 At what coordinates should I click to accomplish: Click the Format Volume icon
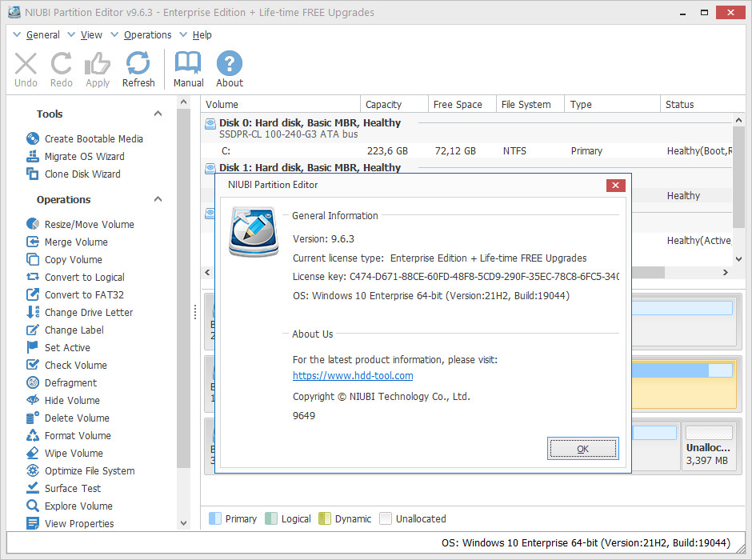click(x=33, y=435)
